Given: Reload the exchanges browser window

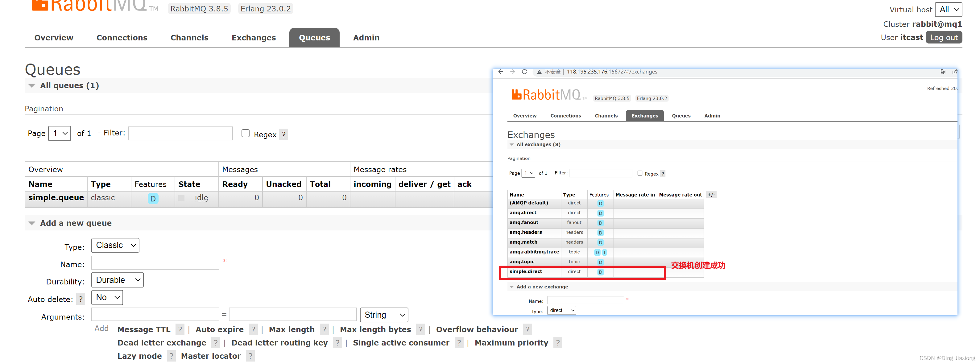Looking at the screenshot, I should point(524,72).
